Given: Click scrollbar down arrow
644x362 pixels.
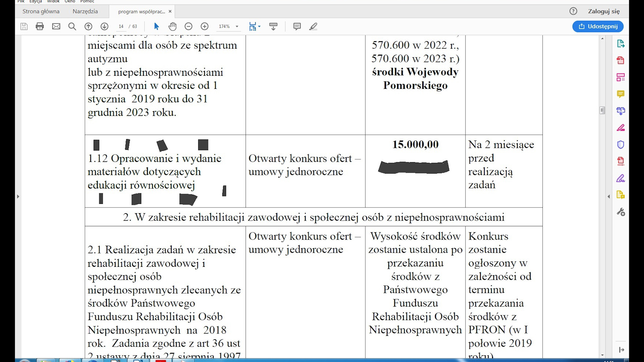Looking at the screenshot, I should [602, 355].
